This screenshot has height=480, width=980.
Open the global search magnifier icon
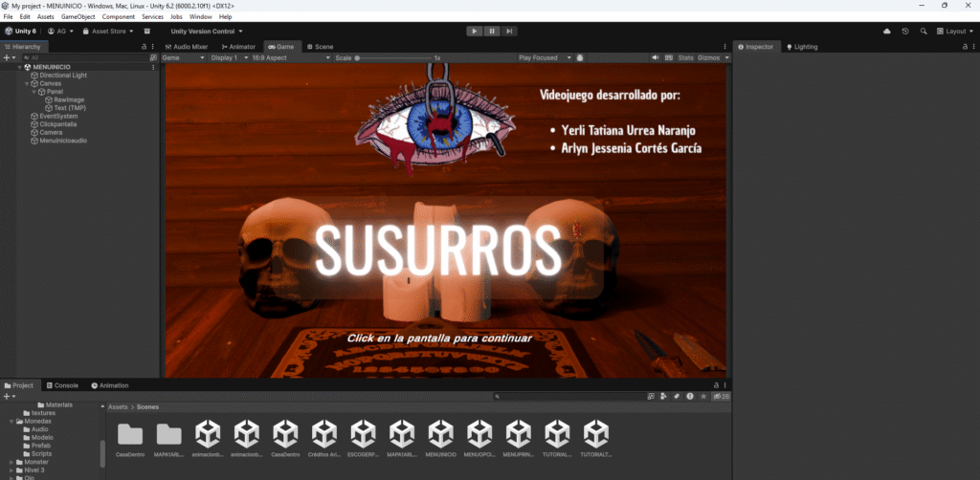tap(924, 32)
